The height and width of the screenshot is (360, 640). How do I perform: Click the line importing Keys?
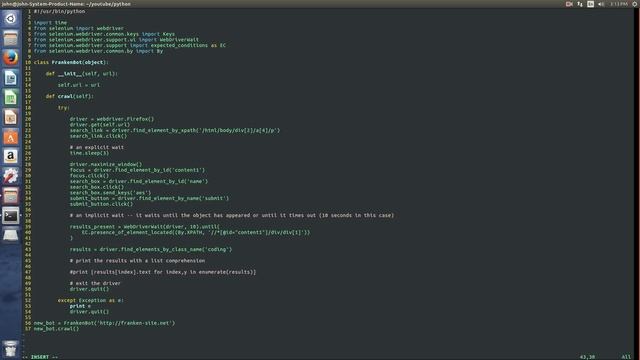(x=104, y=34)
